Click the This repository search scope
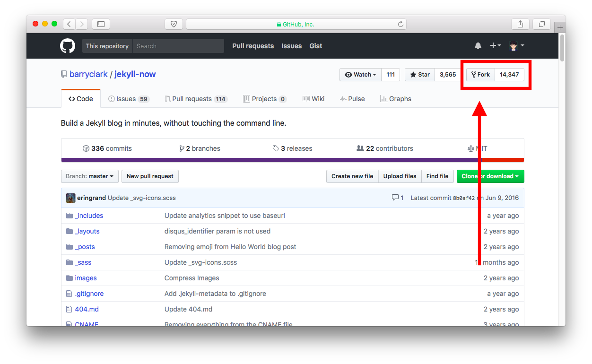The width and height of the screenshot is (592, 364). [107, 46]
